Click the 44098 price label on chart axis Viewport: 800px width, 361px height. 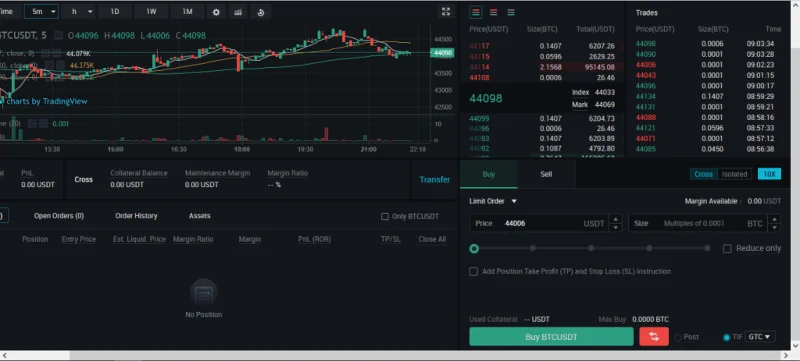(442, 53)
